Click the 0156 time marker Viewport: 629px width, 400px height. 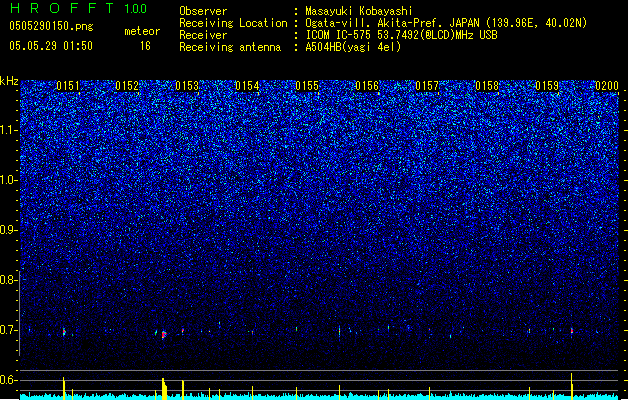(x=367, y=86)
